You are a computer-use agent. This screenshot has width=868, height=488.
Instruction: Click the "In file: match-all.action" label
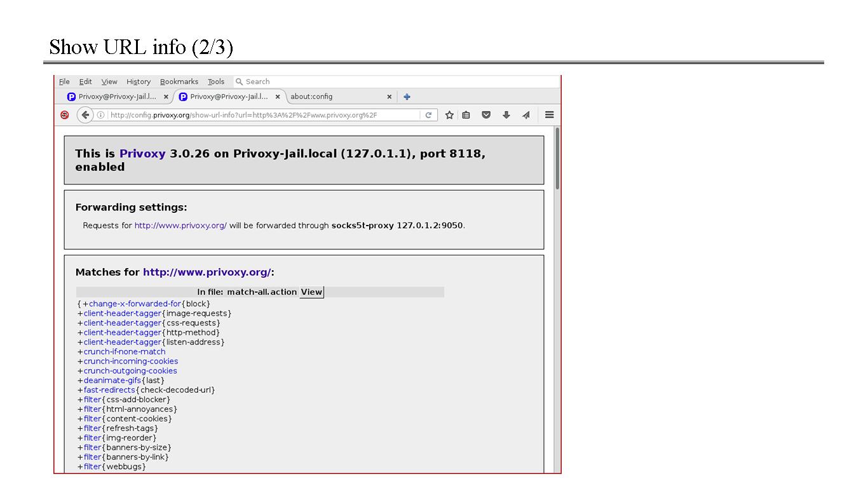tap(247, 292)
